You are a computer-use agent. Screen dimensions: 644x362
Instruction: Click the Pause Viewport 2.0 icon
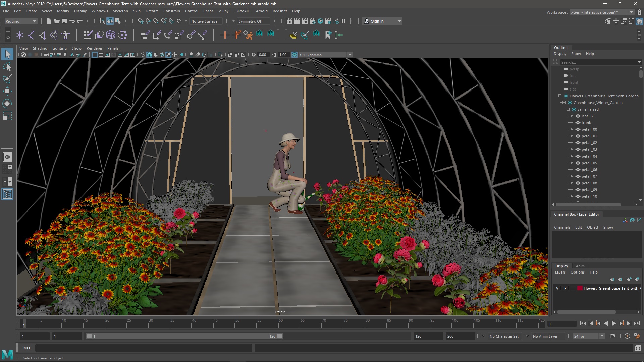(343, 21)
